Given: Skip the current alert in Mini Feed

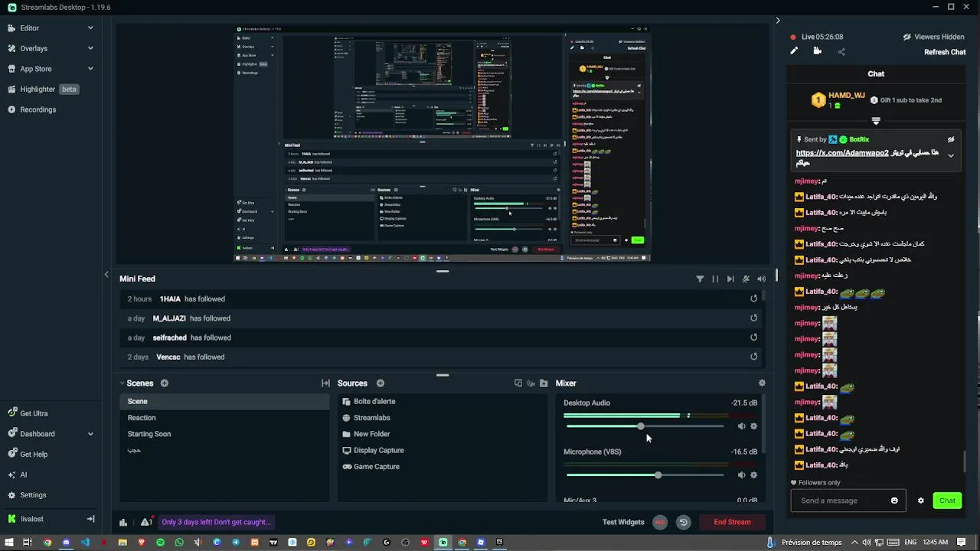Looking at the screenshot, I should click(x=730, y=279).
